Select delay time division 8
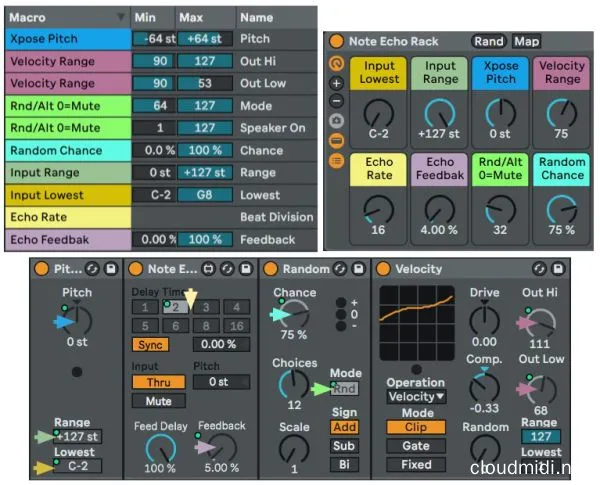Screen dimensions: 600x485 click(206, 326)
